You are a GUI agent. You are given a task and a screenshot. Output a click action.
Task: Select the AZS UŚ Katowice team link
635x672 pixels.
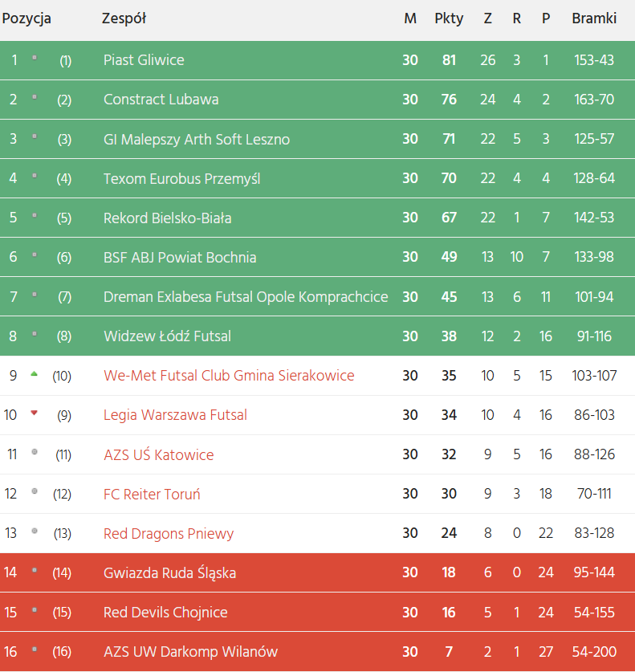[158, 455]
